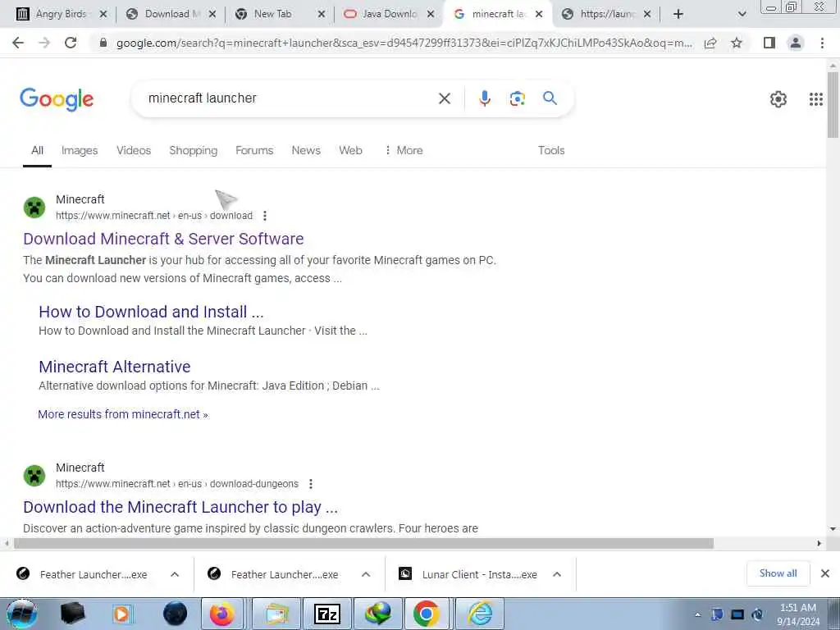Open Google quick settings gear
The width and height of the screenshot is (840, 630).
click(778, 99)
